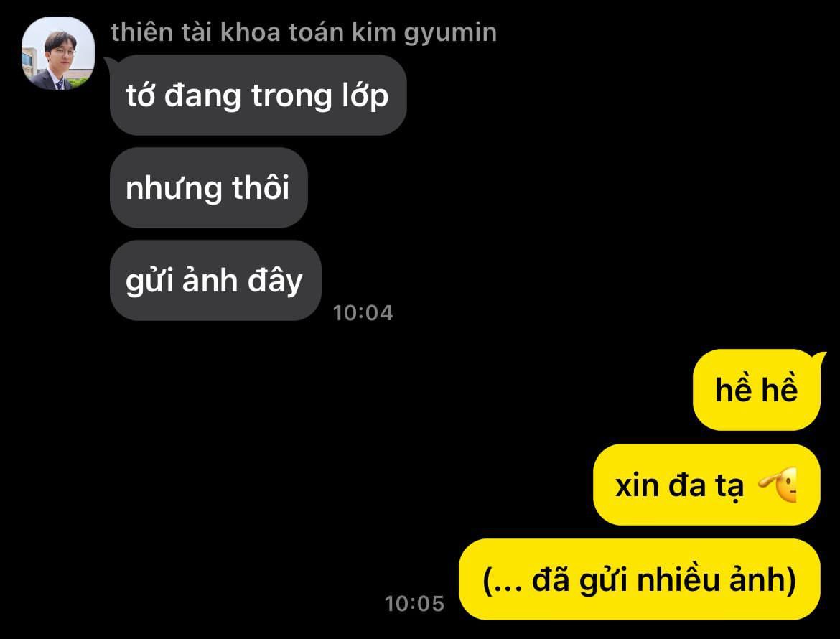Click the 10:04 message timestamp
This screenshot has height=639, width=840.
363,313
